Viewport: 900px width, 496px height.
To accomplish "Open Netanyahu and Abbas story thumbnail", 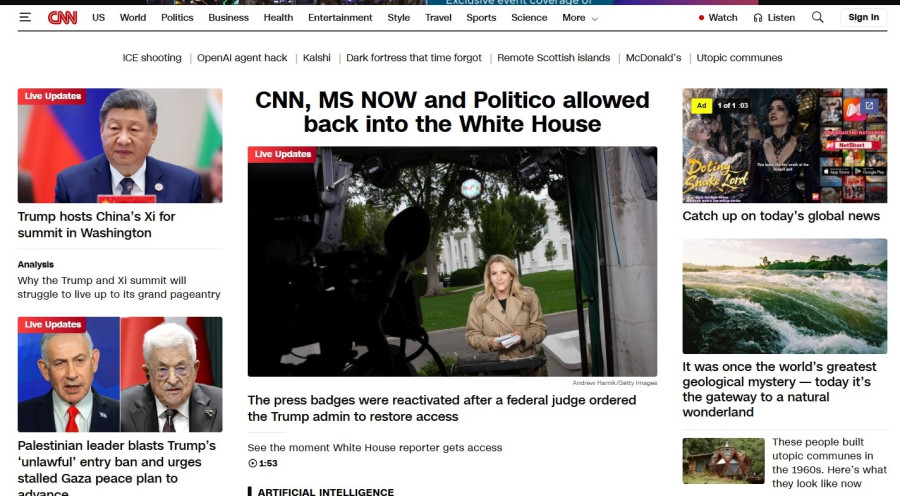I will 120,374.
